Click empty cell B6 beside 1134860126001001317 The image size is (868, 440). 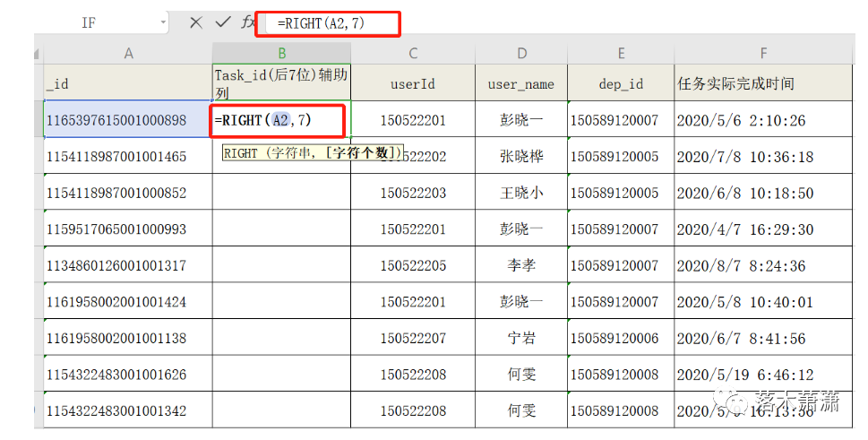click(282, 264)
